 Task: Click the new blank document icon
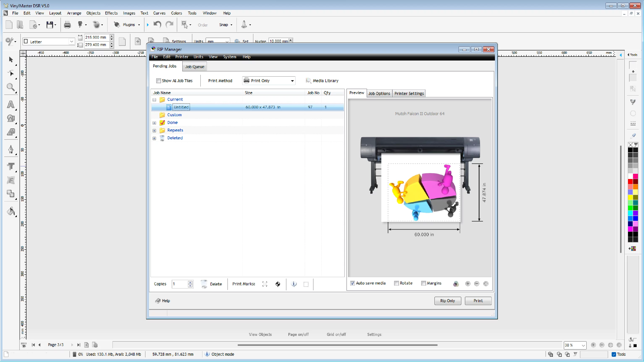pos(9,25)
